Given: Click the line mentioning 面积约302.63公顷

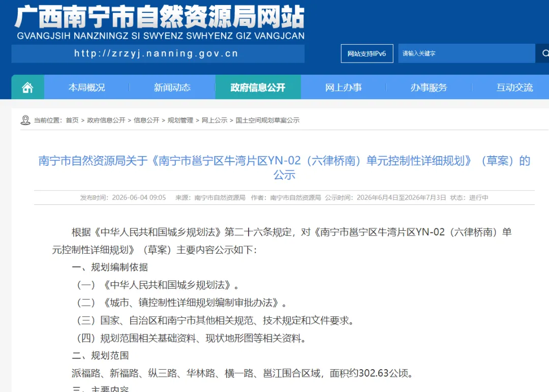Looking at the screenshot, I should (243, 373).
